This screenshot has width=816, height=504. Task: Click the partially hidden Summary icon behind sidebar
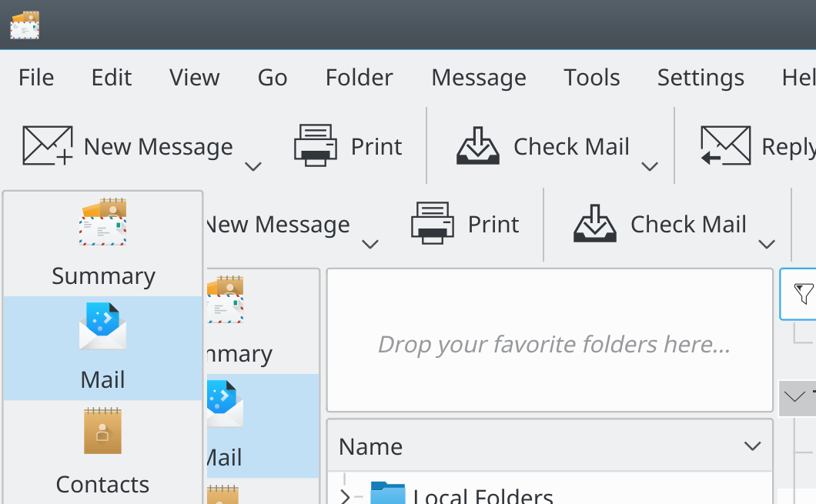click(x=226, y=299)
